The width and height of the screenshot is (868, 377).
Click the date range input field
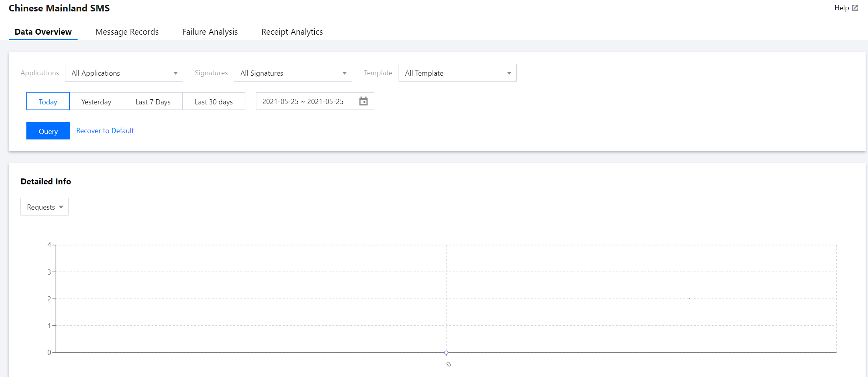303,102
